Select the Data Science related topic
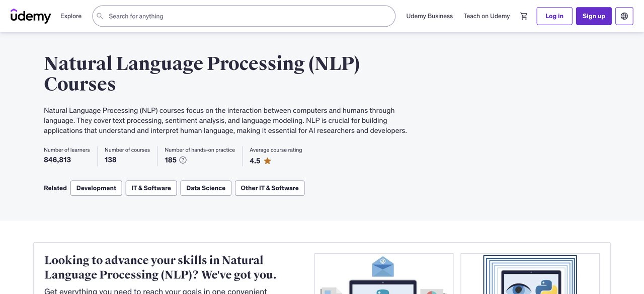Viewport: 644px width, 294px height. click(206, 188)
